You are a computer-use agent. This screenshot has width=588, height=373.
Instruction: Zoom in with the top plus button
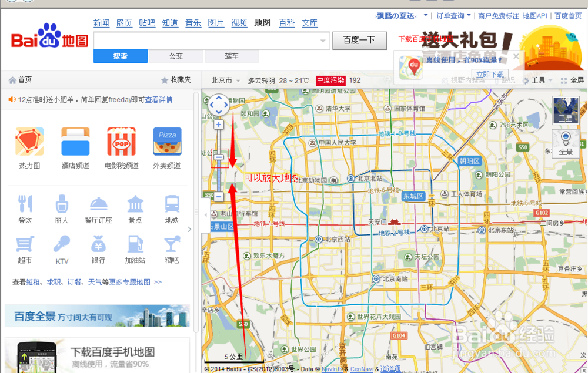pos(219,125)
